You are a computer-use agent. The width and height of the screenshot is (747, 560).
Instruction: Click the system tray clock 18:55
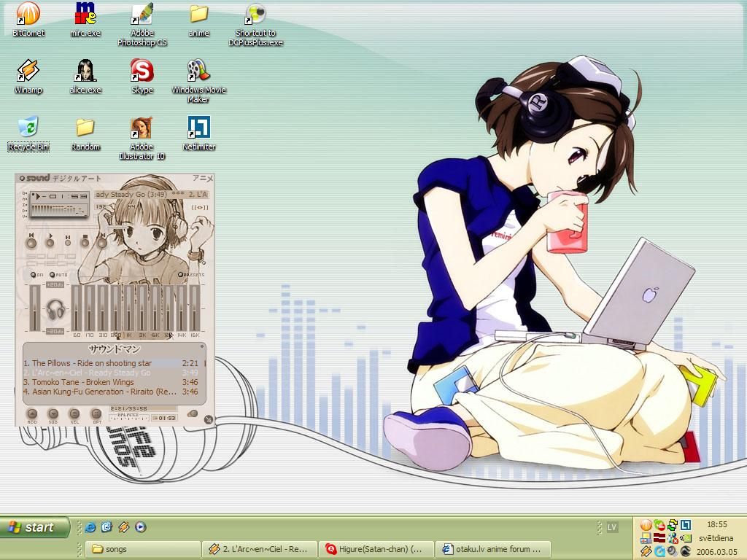[716, 524]
